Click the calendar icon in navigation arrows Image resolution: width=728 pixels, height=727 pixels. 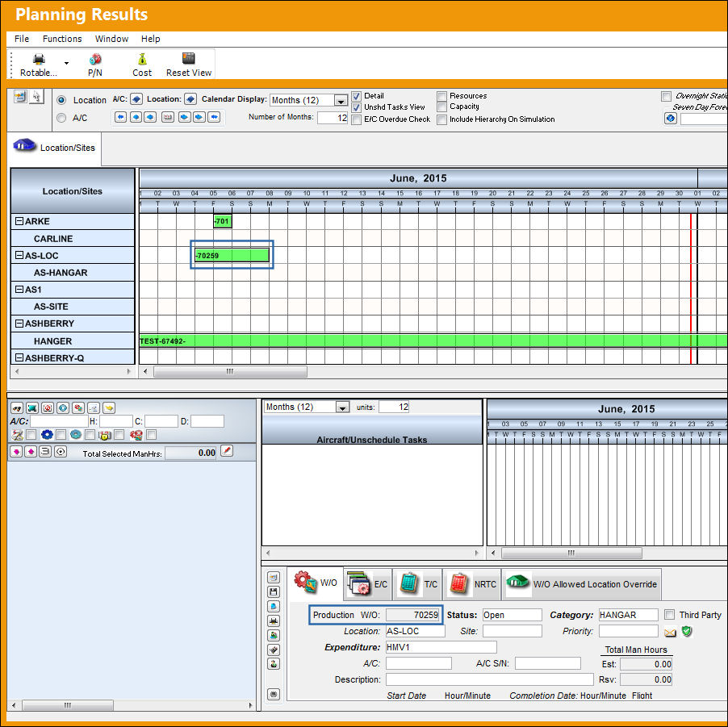click(168, 117)
